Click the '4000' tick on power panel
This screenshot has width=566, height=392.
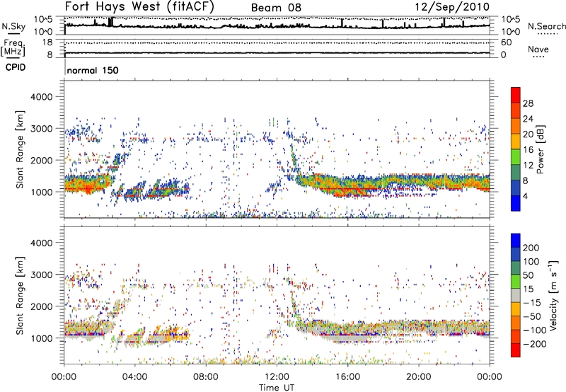pos(41,97)
